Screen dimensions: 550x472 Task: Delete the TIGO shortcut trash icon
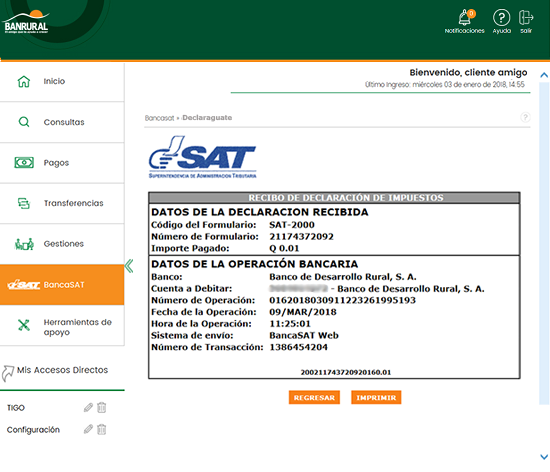point(101,407)
